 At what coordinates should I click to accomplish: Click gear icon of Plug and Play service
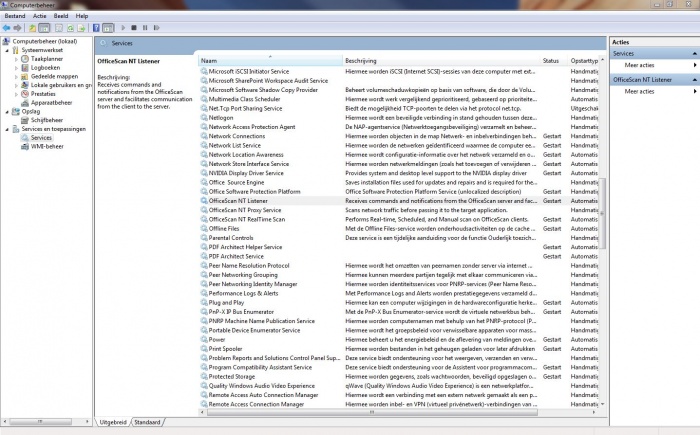[204, 302]
